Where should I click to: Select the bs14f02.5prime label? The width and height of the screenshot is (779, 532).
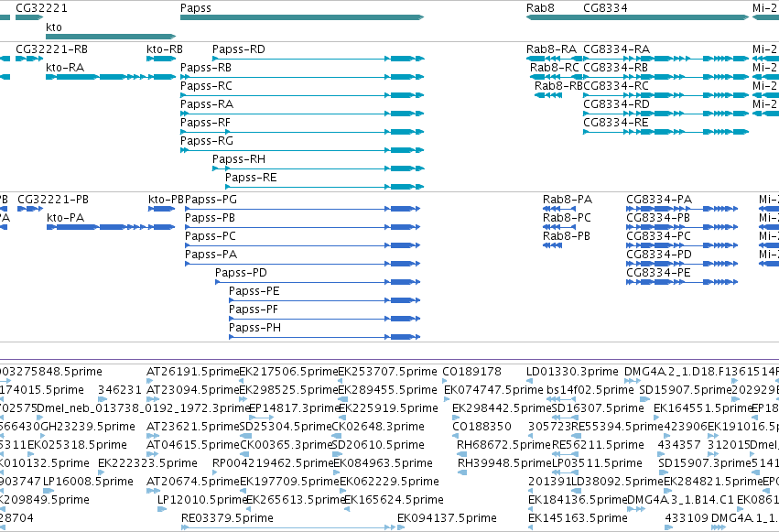(590, 390)
